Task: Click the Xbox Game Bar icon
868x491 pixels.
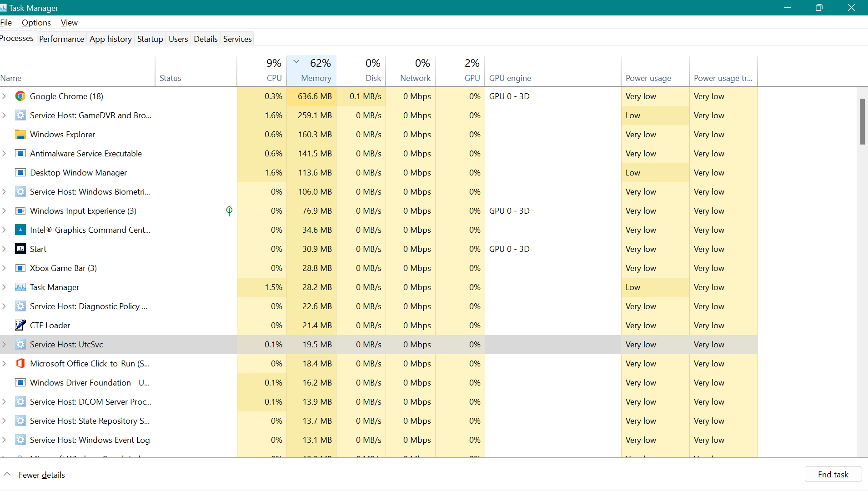Action: point(20,268)
